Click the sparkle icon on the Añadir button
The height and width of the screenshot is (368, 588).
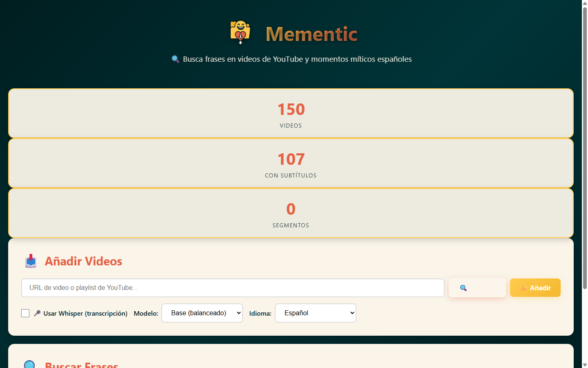pyautogui.click(x=523, y=288)
